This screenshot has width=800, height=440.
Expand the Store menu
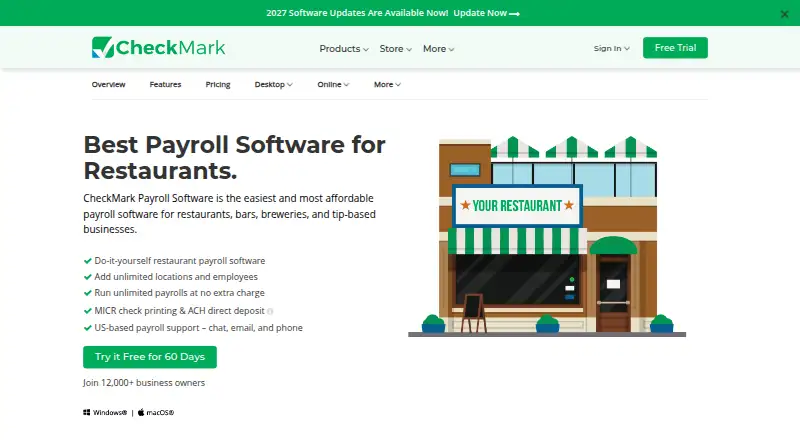pos(395,48)
